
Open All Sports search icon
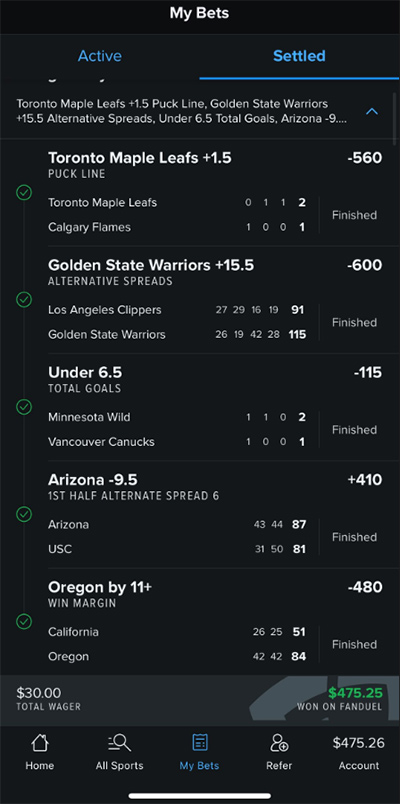click(x=119, y=742)
